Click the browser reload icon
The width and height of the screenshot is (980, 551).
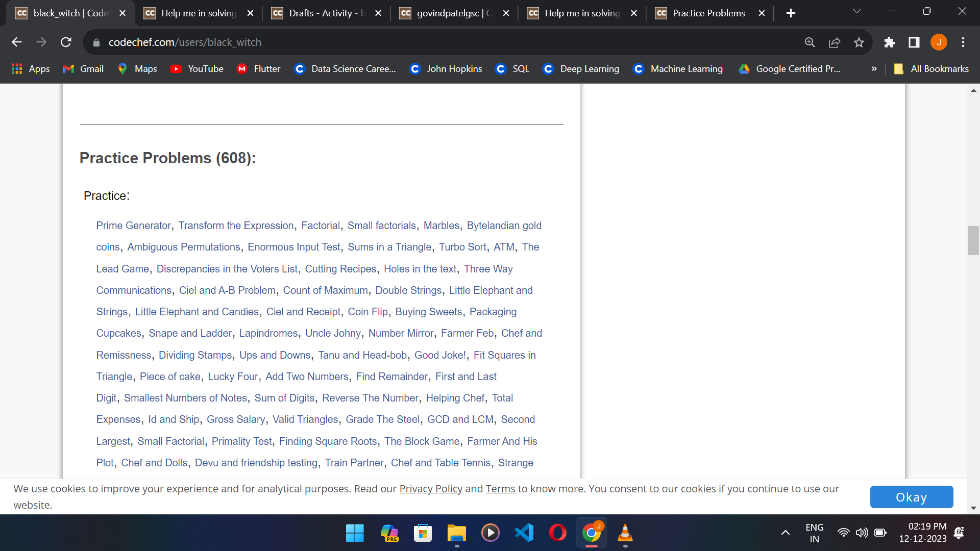[66, 42]
